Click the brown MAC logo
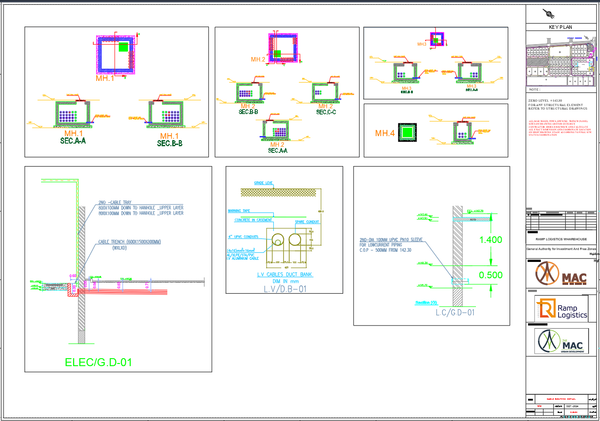This screenshot has width=600, height=421. (x=561, y=273)
